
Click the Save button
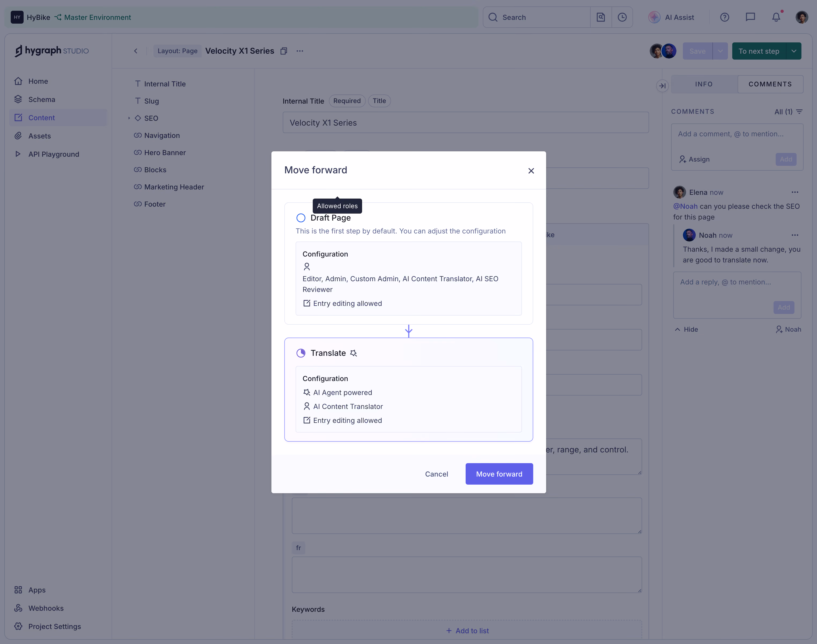tap(697, 51)
